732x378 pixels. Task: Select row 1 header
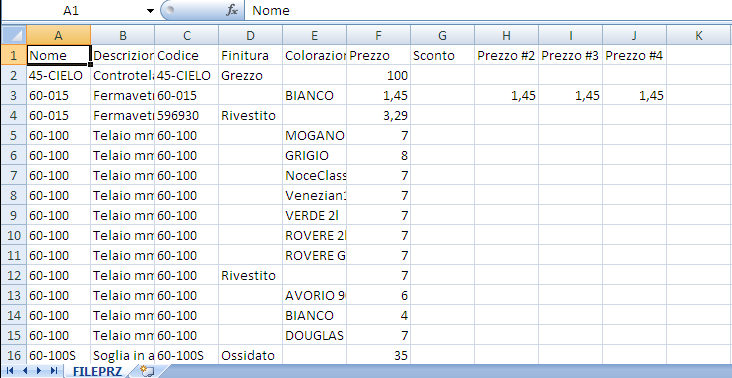[14, 56]
